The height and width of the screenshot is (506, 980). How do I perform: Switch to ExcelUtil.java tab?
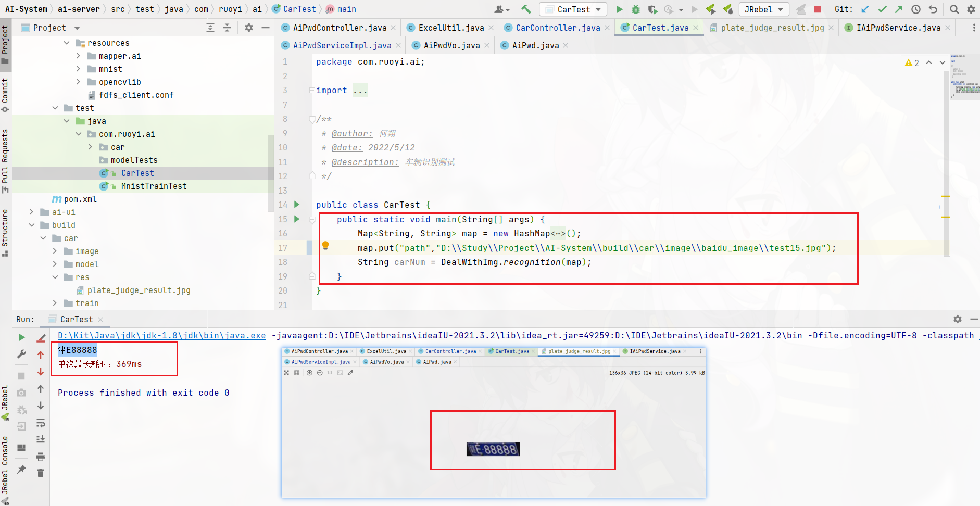click(451, 28)
